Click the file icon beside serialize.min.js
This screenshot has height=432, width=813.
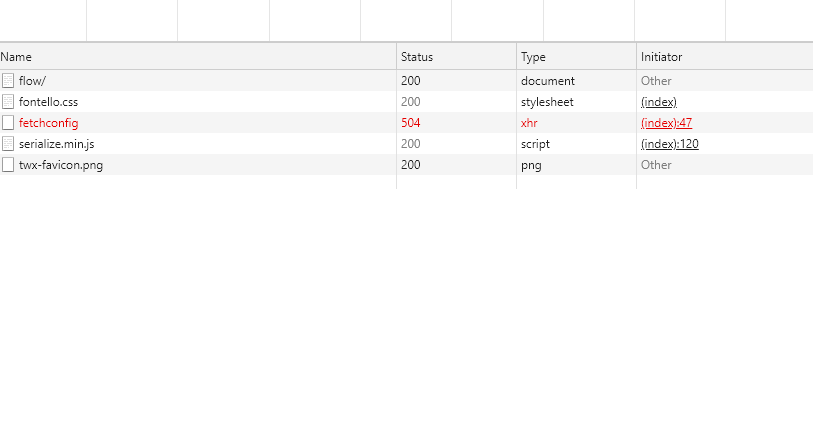[x=8, y=144]
